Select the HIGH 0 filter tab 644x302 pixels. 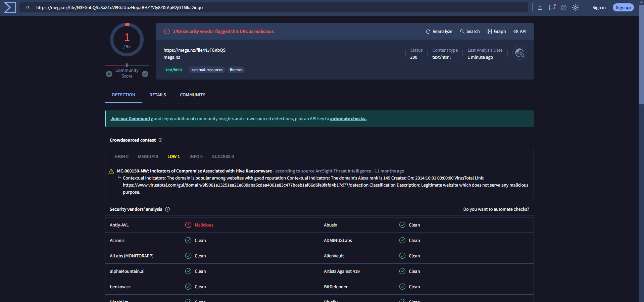point(121,157)
